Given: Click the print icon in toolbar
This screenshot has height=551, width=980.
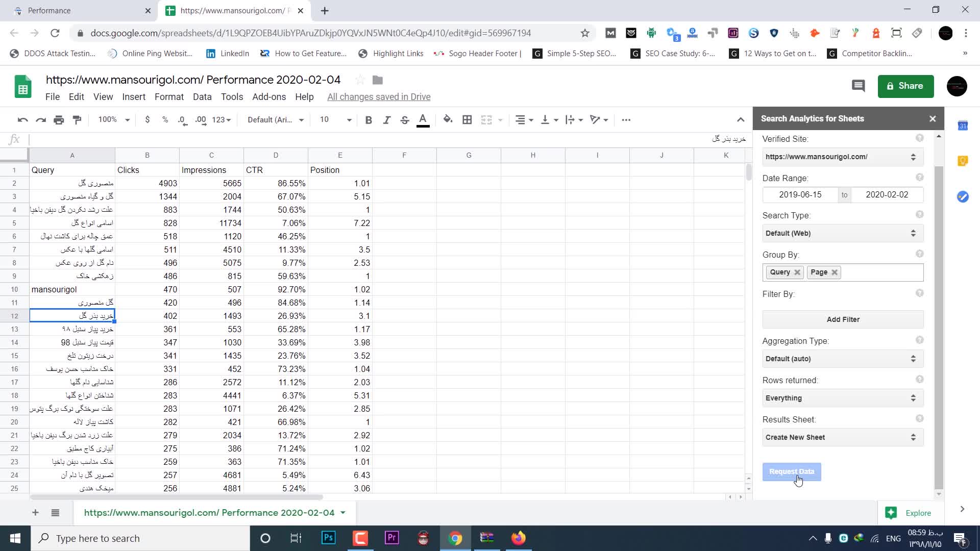Looking at the screenshot, I should tap(59, 120).
